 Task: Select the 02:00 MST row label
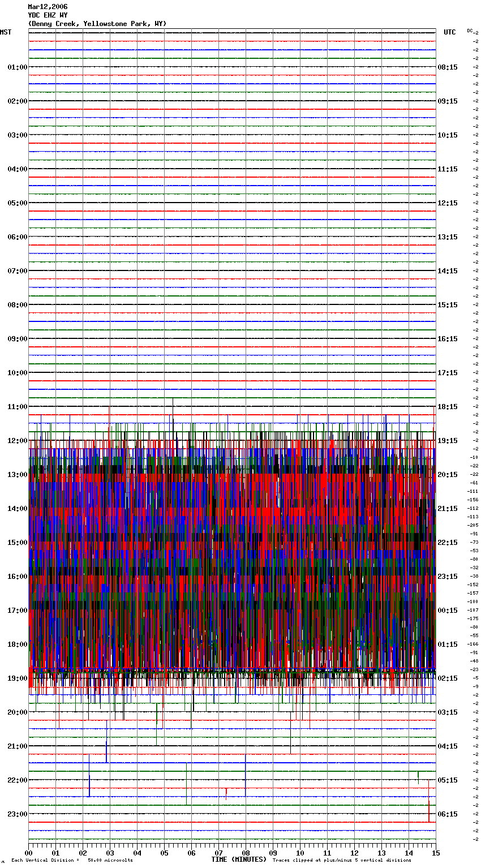pos(17,101)
